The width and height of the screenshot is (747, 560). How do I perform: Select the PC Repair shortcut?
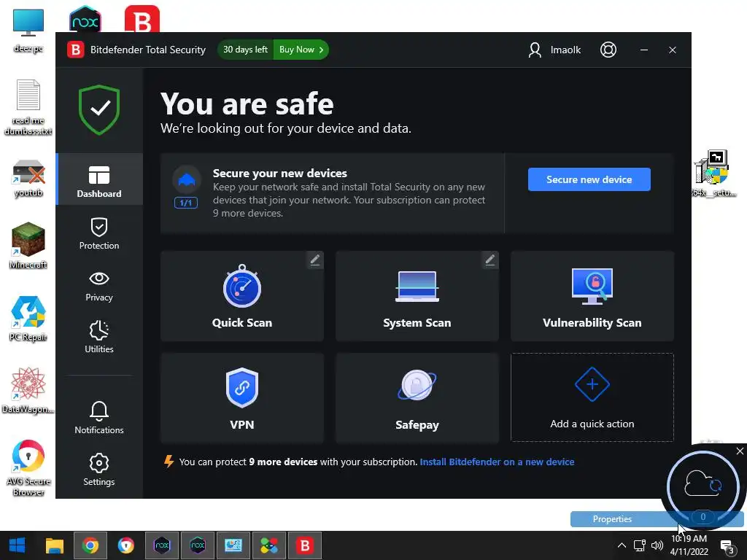[x=28, y=318]
